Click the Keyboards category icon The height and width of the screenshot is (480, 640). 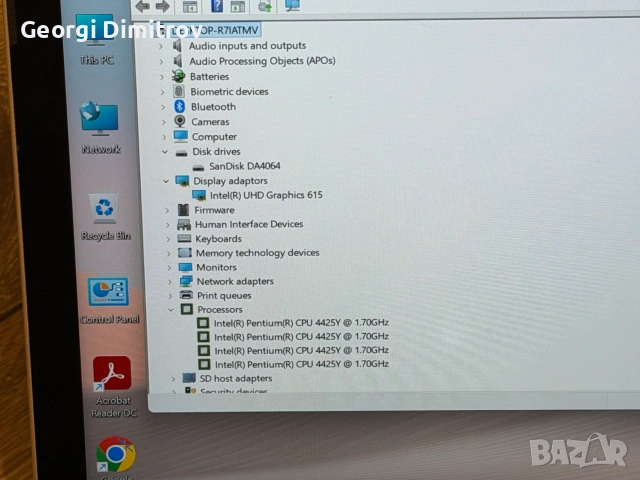pos(184,238)
